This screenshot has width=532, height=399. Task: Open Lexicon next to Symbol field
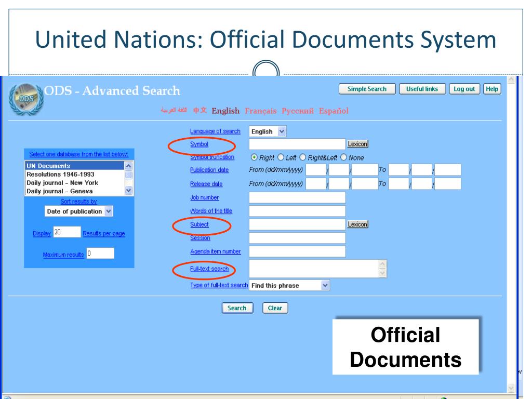[357, 144]
